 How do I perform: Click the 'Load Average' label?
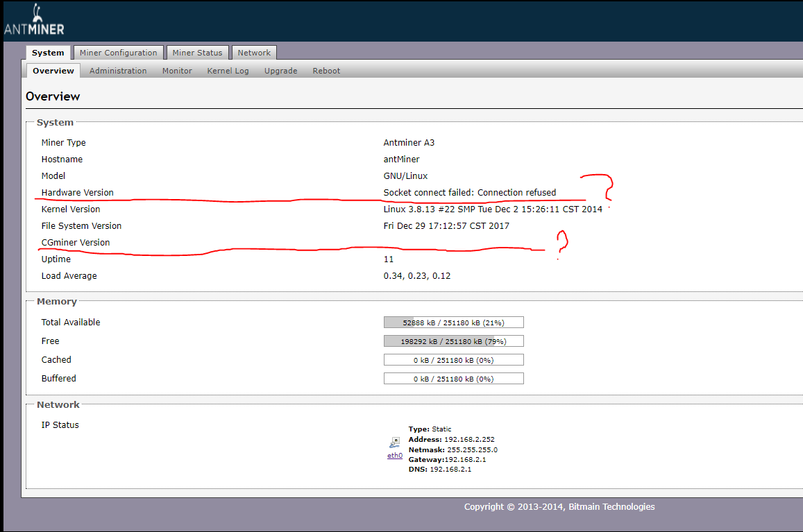[x=69, y=275]
